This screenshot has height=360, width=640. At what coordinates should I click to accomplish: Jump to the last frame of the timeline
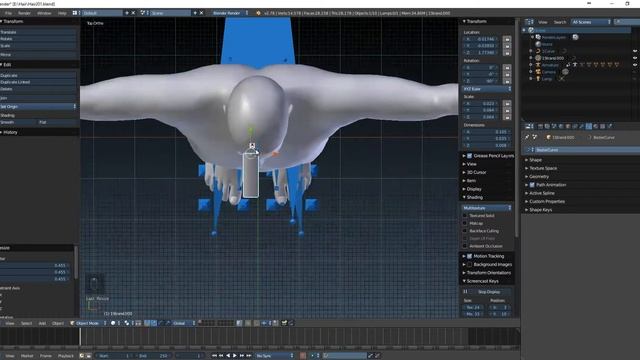click(x=249, y=356)
